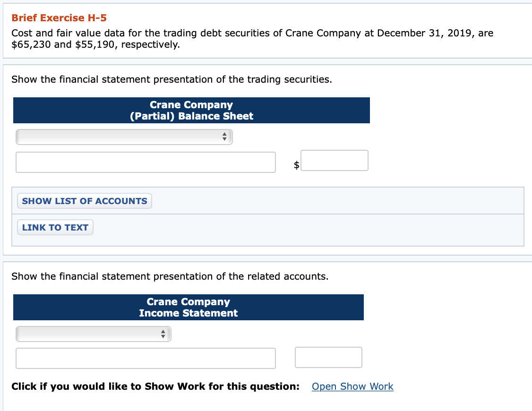Open Show Work for this question
The width and height of the screenshot is (532, 411).
[x=352, y=386]
